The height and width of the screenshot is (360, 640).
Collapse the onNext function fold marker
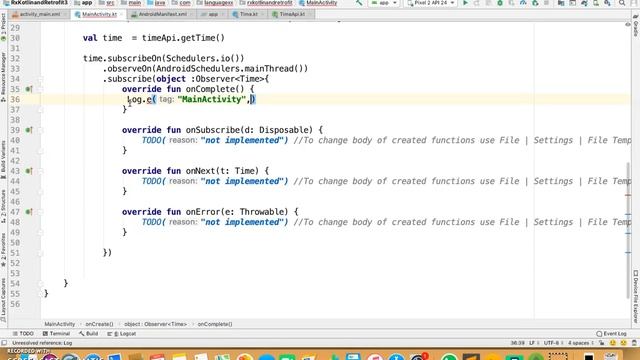coord(40,171)
